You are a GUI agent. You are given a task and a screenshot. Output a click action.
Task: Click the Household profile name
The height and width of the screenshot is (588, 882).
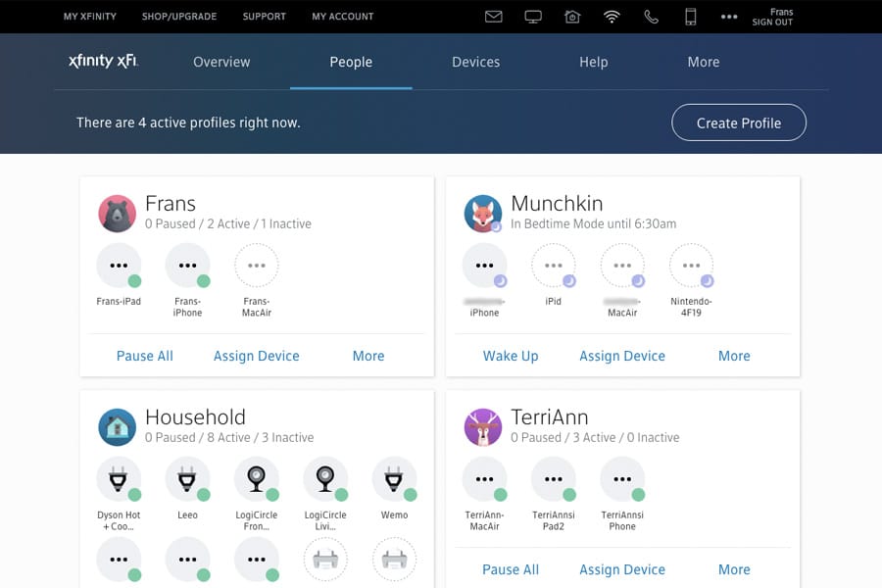coord(195,416)
